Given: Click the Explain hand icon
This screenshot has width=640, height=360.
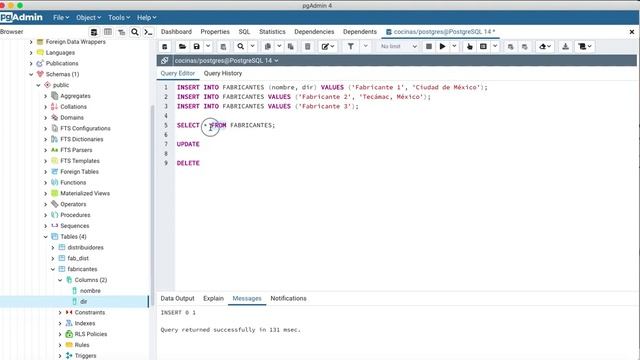Looking at the screenshot, I should coord(469,47).
